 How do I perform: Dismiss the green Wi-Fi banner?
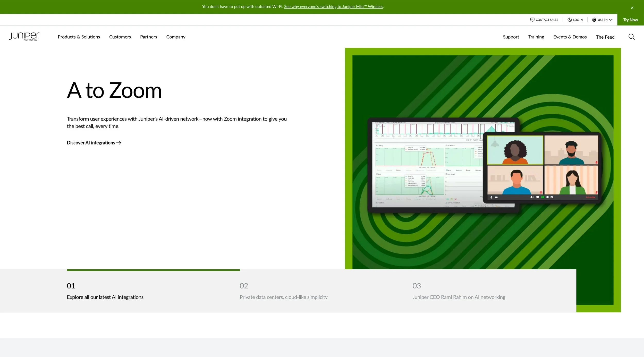[632, 8]
